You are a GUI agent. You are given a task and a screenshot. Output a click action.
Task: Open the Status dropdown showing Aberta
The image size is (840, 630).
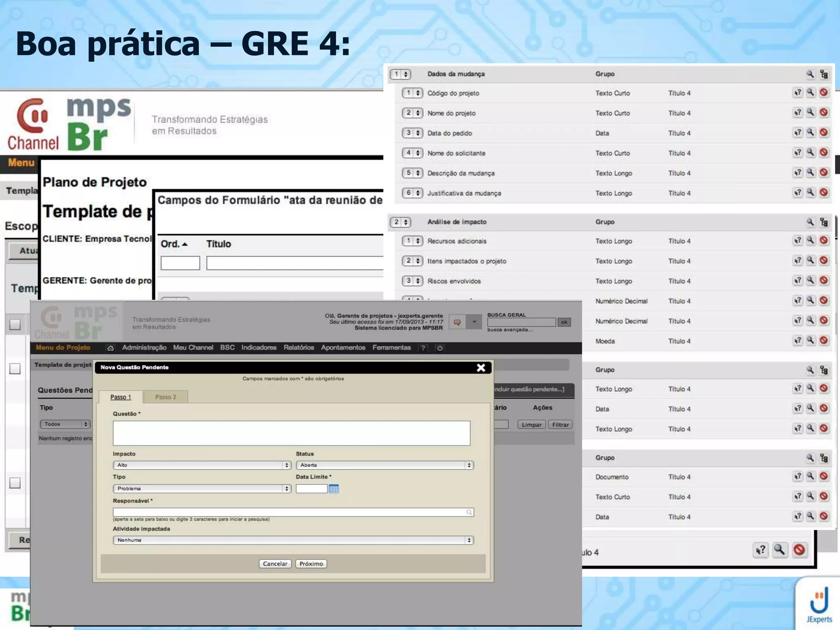(x=385, y=465)
